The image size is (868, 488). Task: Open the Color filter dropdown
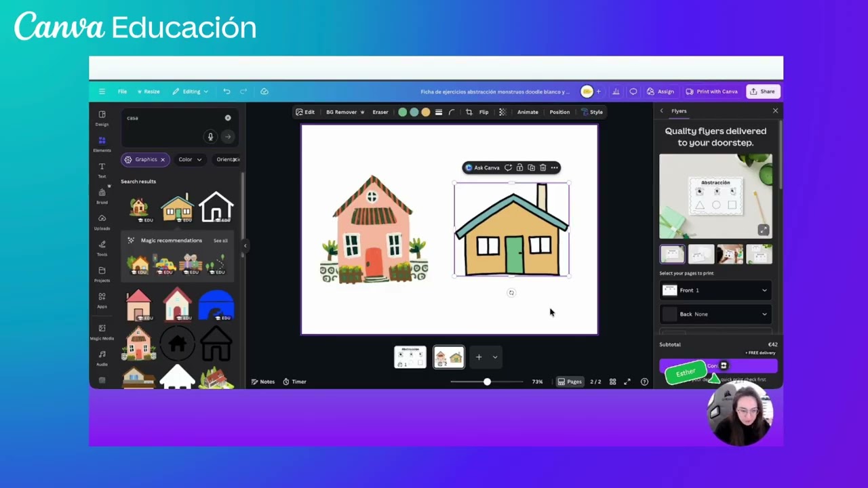(190, 159)
